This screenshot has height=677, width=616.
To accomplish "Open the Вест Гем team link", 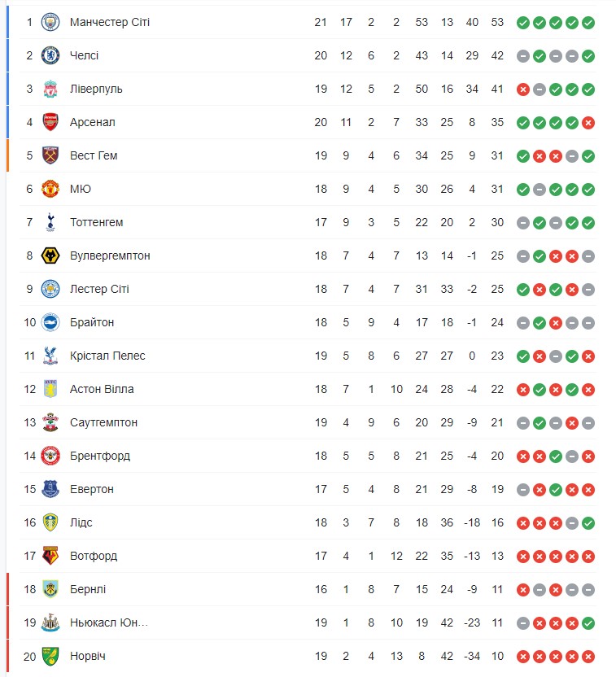I will tap(94, 155).
